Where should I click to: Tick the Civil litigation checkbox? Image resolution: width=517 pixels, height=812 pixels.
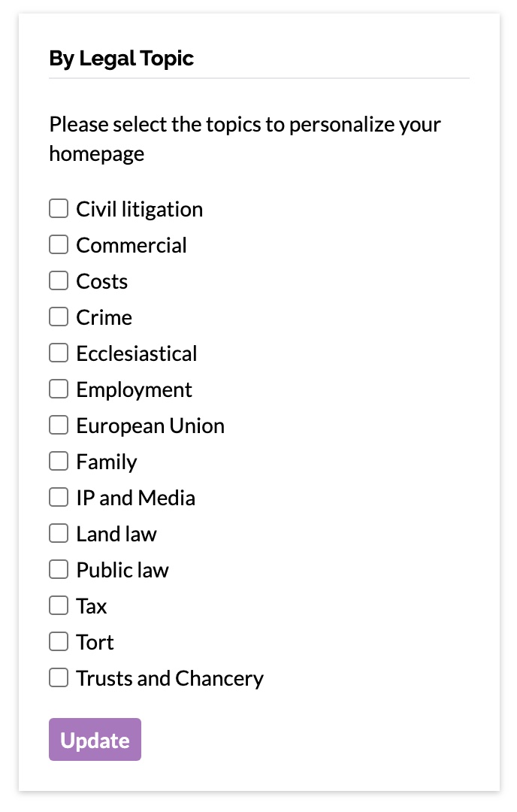(59, 208)
